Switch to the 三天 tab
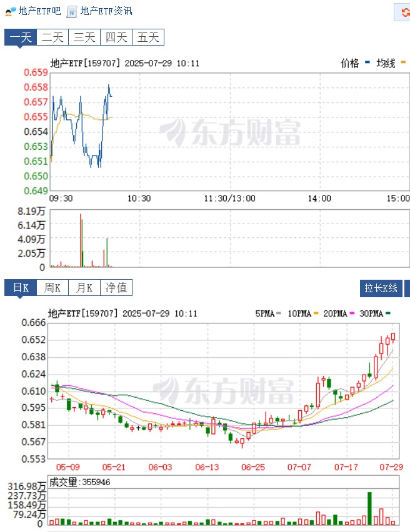The height and width of the screenshot is (532, 410). (x=84, y=37)
